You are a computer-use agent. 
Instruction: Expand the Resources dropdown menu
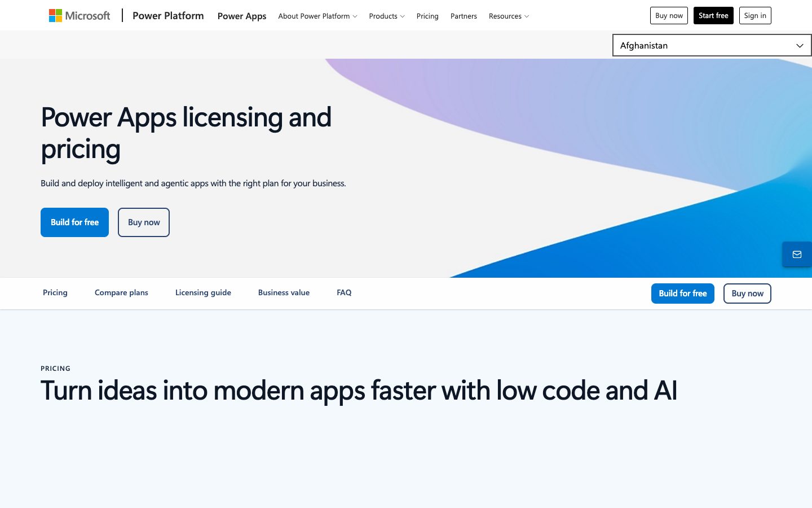[x=509, y=16]
